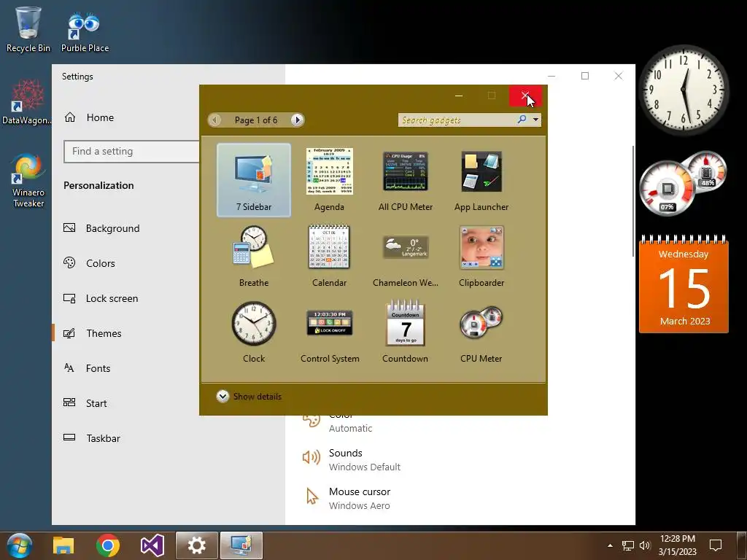
Task: Click the network tray icon
Action: pyautogui.click(x=628, y=545)
